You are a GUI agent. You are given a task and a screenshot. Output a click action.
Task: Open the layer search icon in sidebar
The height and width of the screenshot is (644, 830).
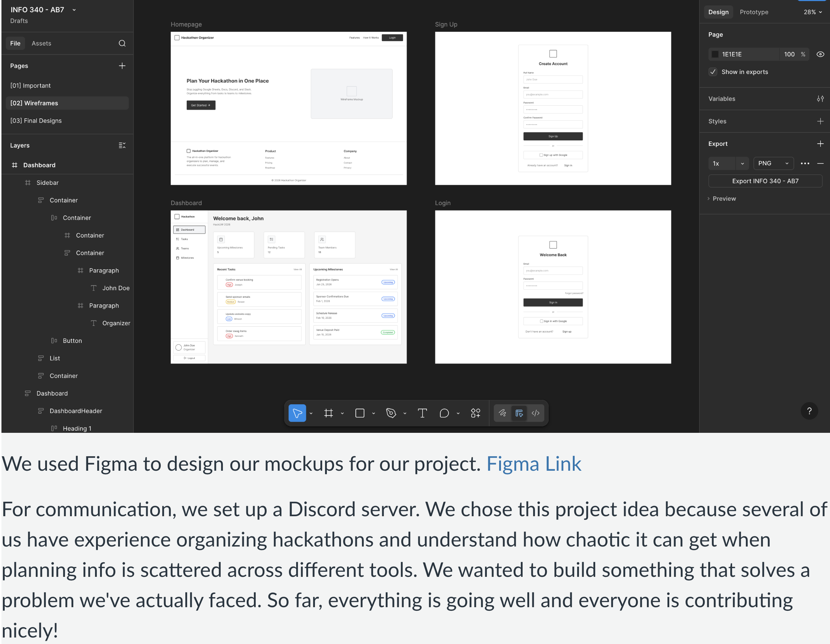(x=122, y=43)
